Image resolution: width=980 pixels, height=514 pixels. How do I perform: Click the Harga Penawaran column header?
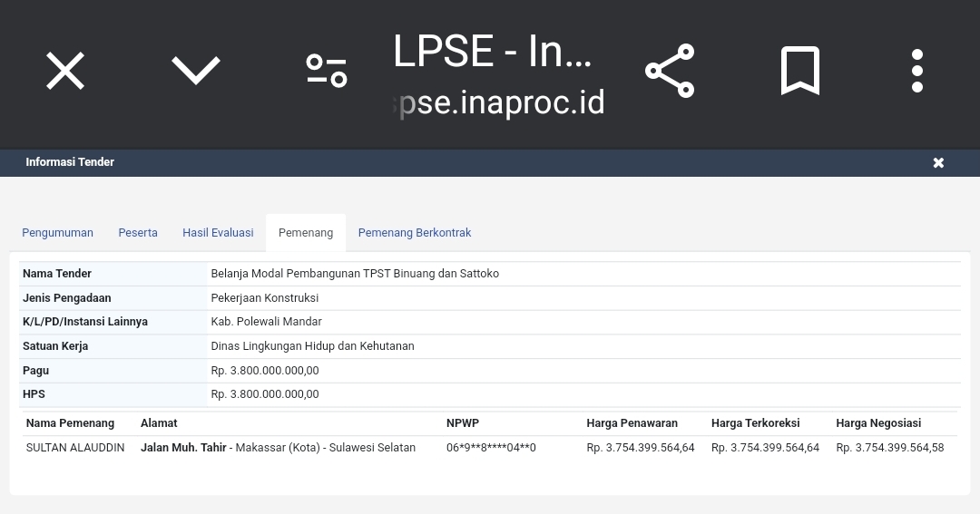click(x=632, y=423)
